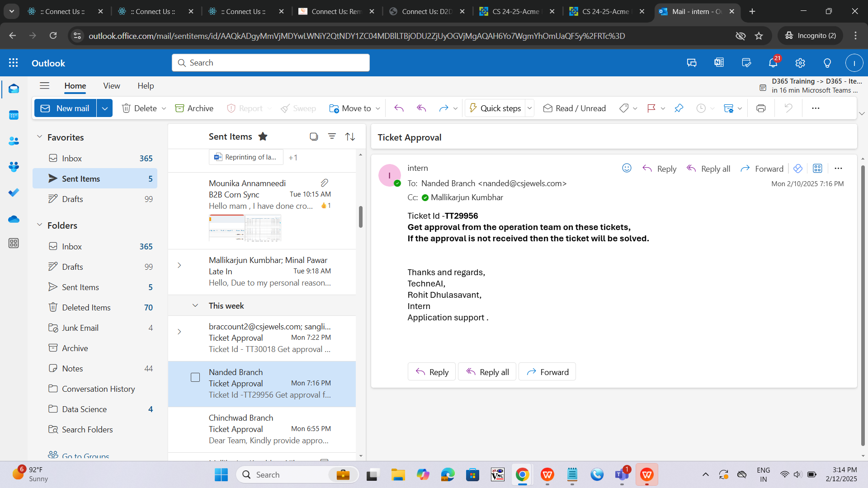Click the Copilot diamond icon in message header

[798, 168]
